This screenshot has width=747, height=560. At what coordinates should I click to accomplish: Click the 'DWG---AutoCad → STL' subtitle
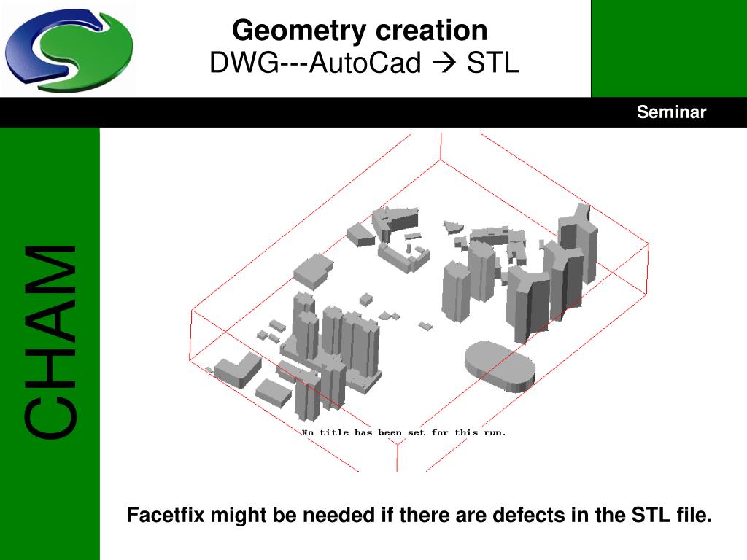click(364, 63)
